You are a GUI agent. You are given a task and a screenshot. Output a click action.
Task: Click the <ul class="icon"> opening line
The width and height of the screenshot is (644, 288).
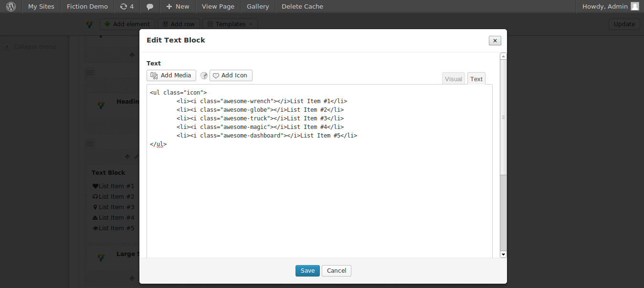[x=178, y=93]
